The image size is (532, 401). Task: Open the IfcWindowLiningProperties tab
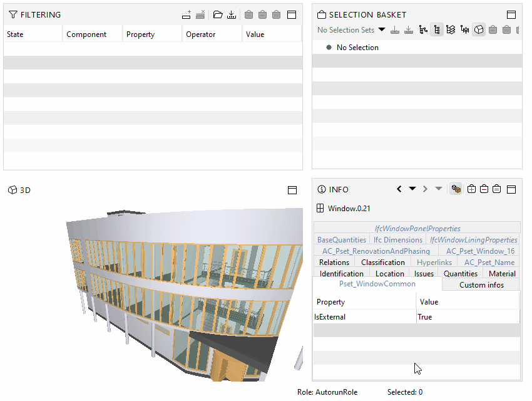[x=473, y=240]
